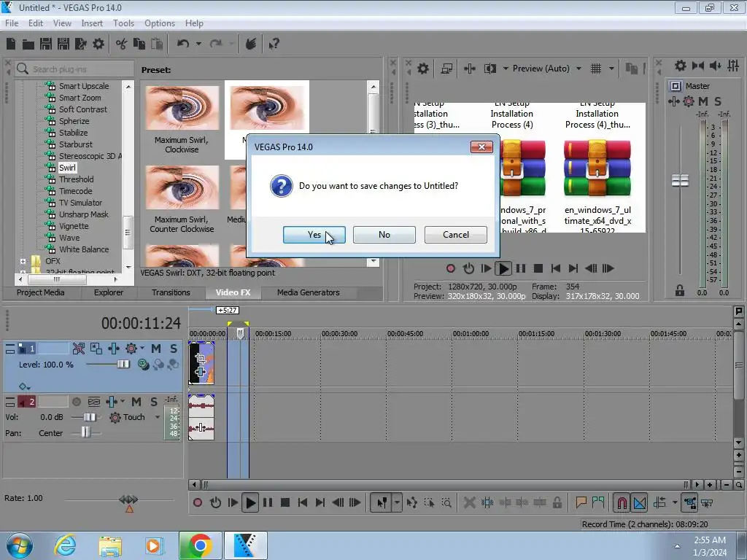747x560 pixels.
Task: Select Maximum Swirl, Clockwise preset thumbnail
Action: [x=182, y=108]
